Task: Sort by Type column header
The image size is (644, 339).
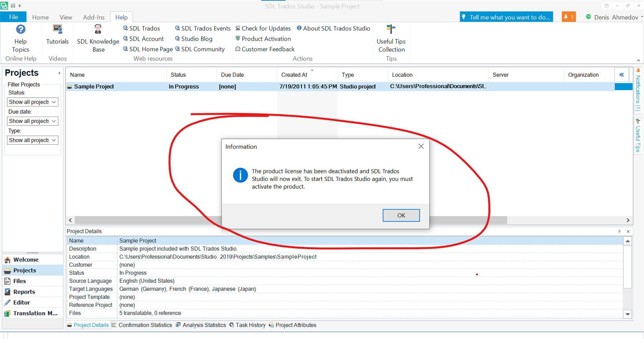Action: pyautogui.click(x=363, y=75)
